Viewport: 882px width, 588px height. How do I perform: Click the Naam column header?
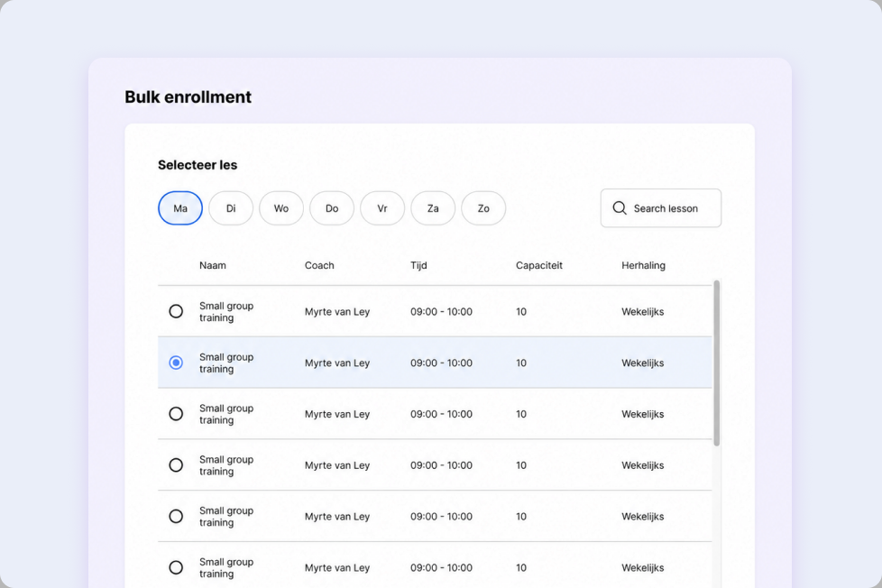coord(213,265)
